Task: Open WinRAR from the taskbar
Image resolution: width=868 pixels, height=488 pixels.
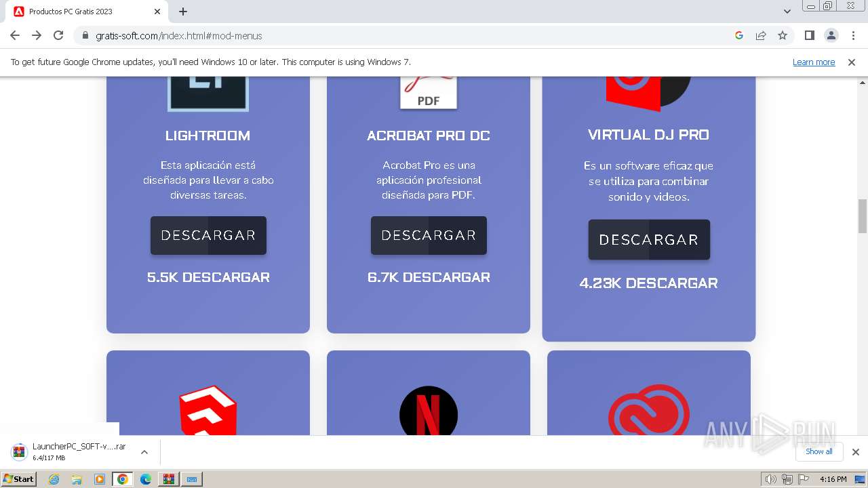Action: click(x=168, y=479)
